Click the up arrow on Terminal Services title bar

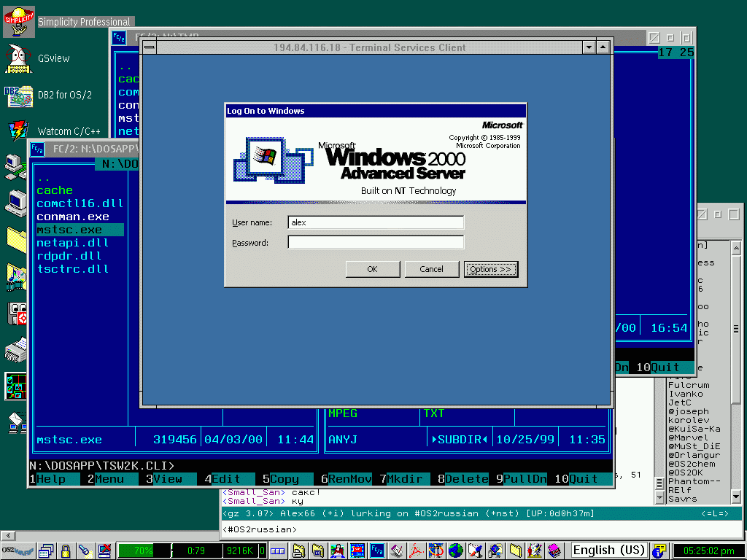603,47
